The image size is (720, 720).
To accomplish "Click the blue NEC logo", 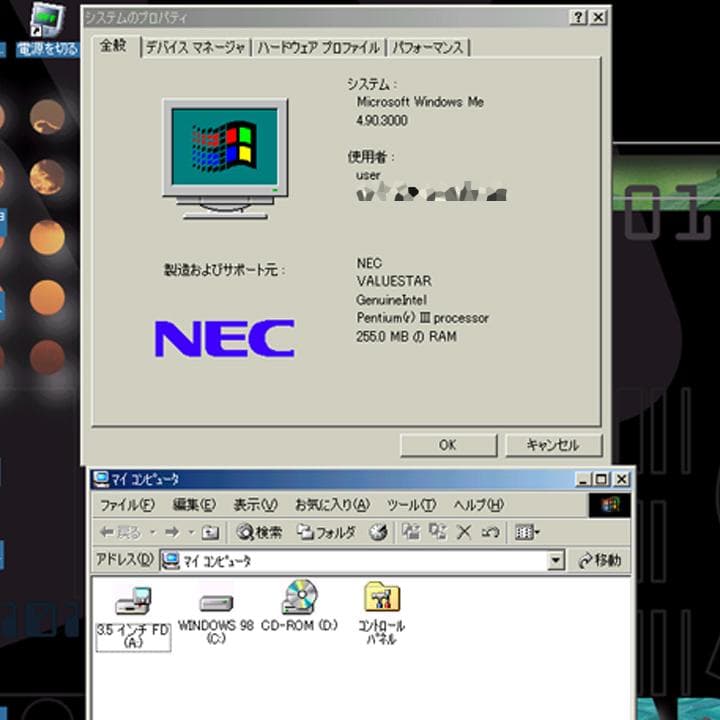I will tap(225, 339).
